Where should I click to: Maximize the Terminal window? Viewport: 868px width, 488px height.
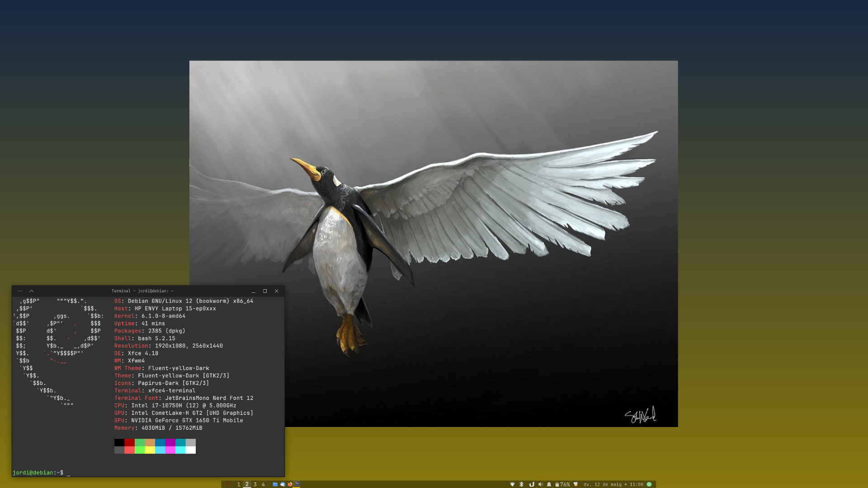[265, 291]
